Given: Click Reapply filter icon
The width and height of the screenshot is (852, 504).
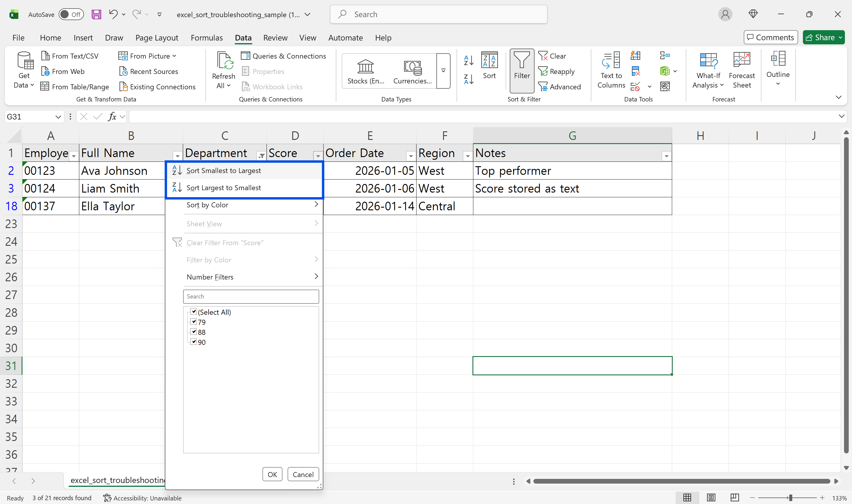Looking at the screenshot, I should point(543,72).
